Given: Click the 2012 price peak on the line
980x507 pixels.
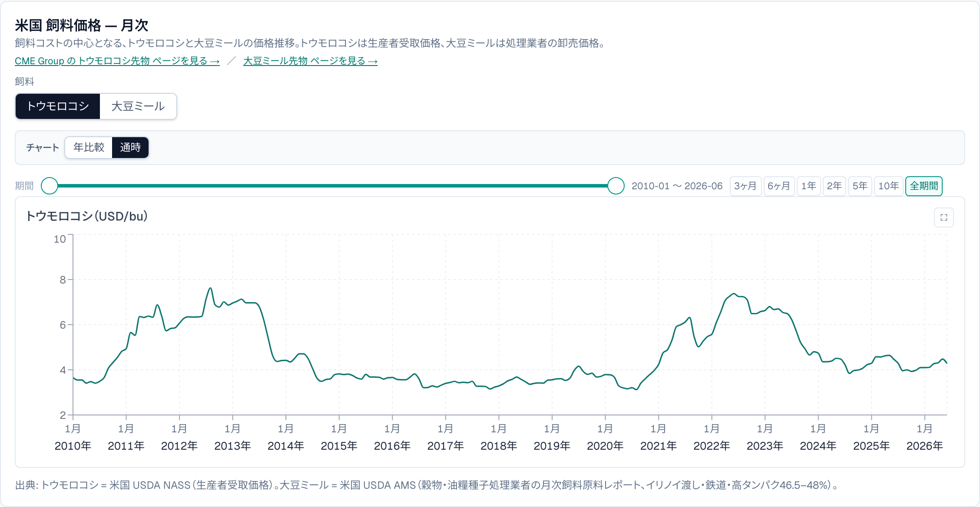Looking at the screenshot, I should (x=210, y=288).
